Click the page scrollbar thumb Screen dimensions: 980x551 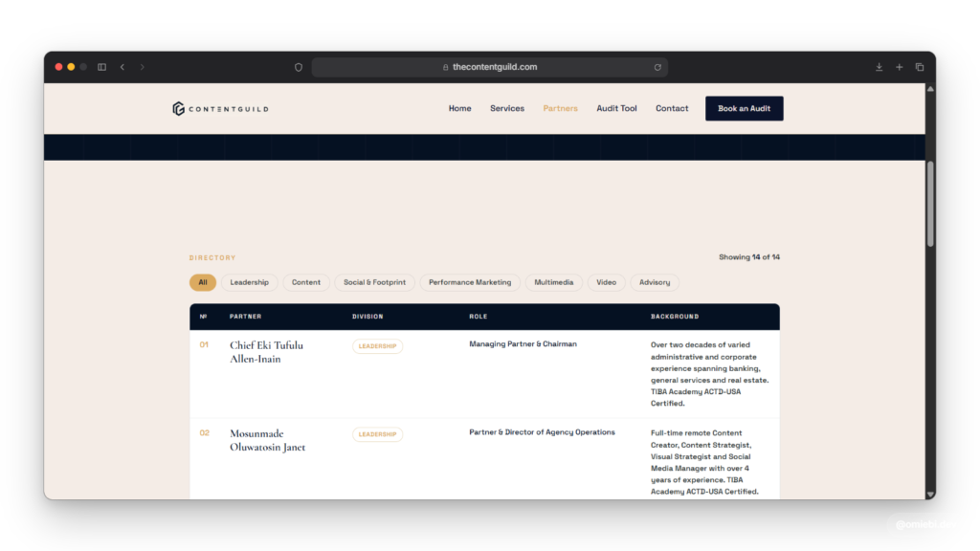930,204
